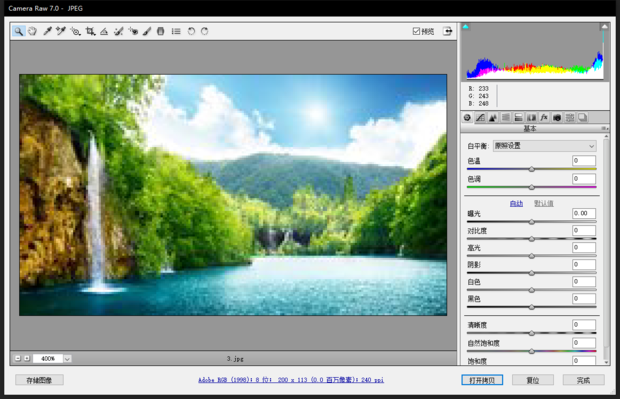The height and width of the screenshot is (399, 620).
Task: Select the Spot Removal tool
Action: click(119, 31)
